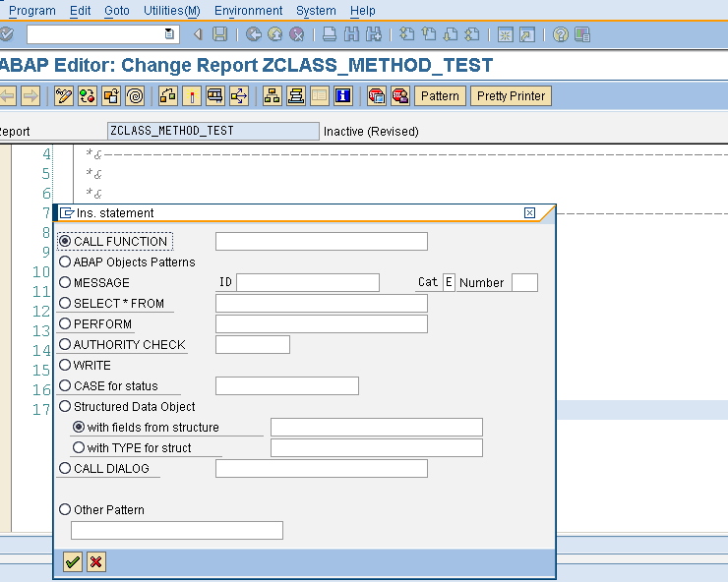This screenshot has height=582, width=728.
Task: Confirm dialog with green checkmark button
Action: point(73,562)
